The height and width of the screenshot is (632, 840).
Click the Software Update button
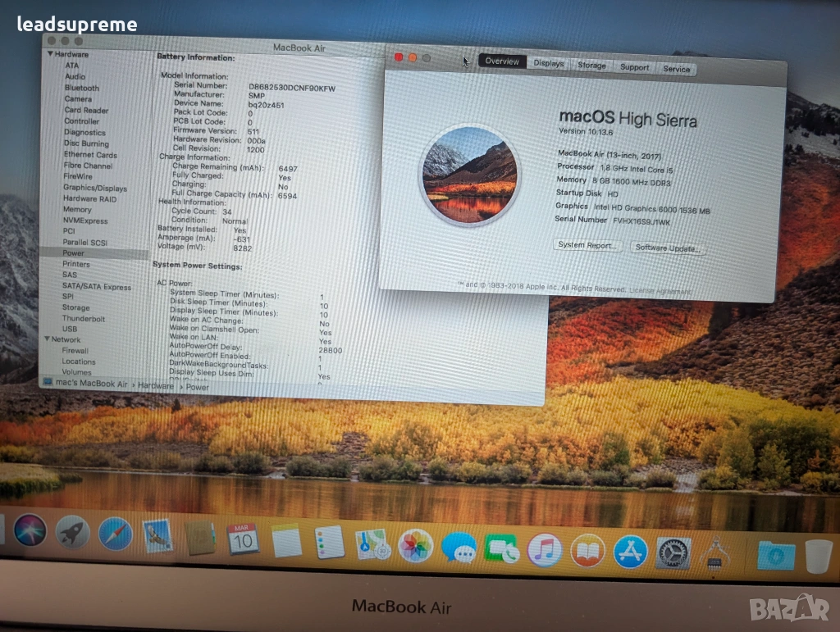[x=666, y=248]
